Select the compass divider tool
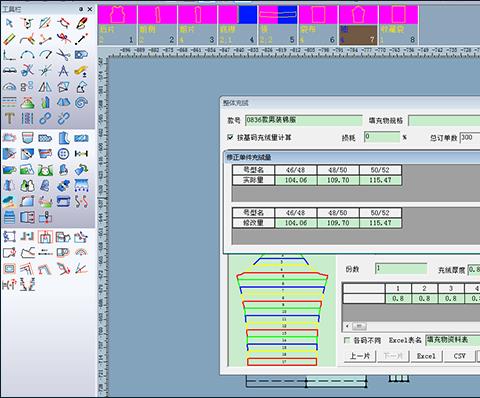480x398 pixels. tap(63, 71)
